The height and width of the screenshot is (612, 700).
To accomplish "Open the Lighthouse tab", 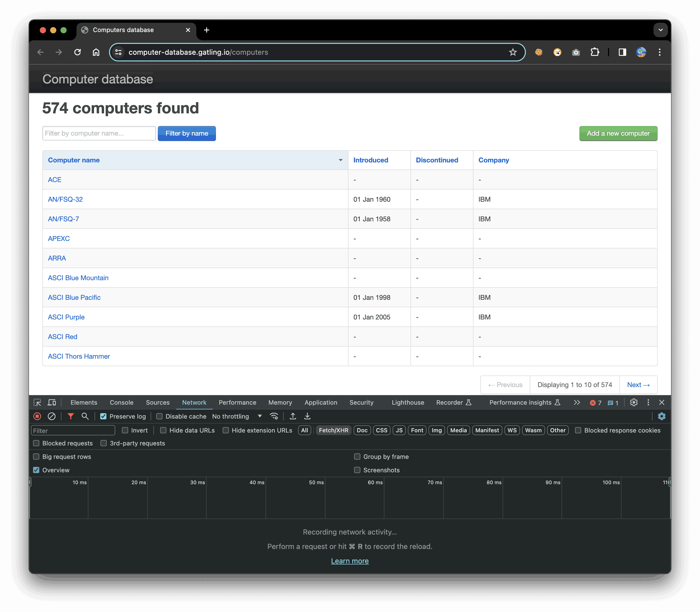I will [408, 402].
